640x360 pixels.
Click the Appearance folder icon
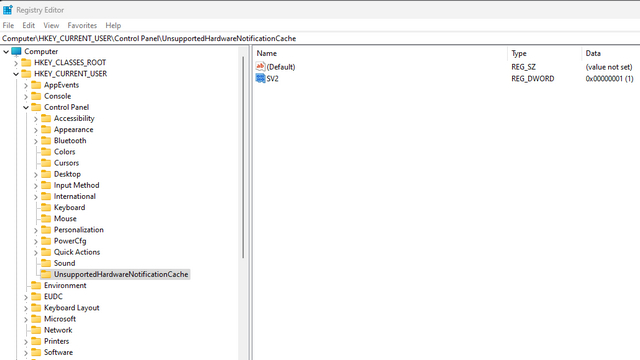tap(46, 129)
